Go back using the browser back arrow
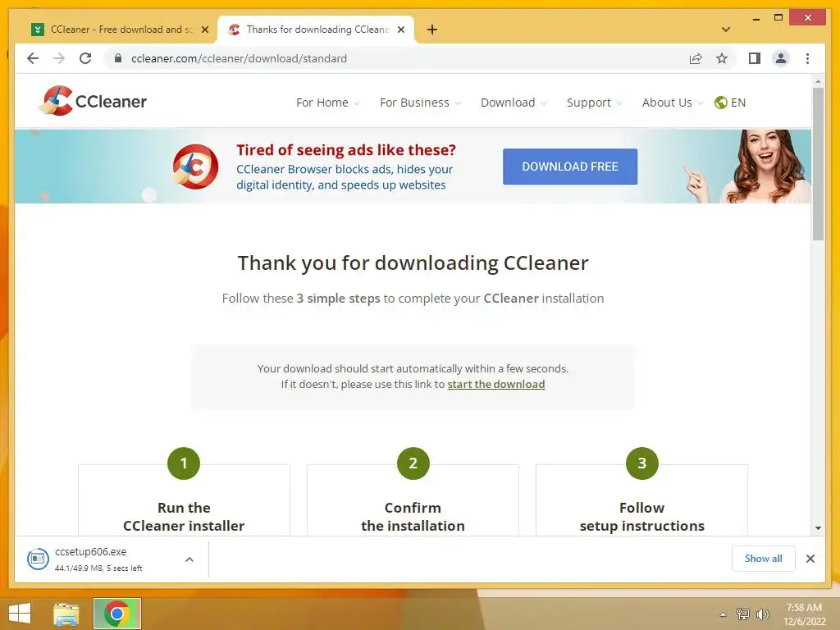Viewport: 840px width, 630px height. tap(33, 58)
